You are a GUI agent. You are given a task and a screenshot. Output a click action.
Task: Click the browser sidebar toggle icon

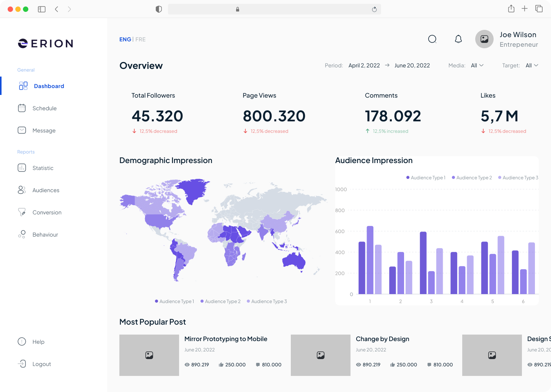tap(42, 9)
